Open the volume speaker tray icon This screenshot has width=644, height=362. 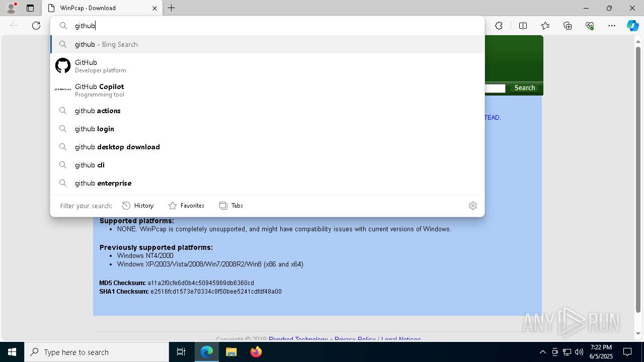[579, 352]
